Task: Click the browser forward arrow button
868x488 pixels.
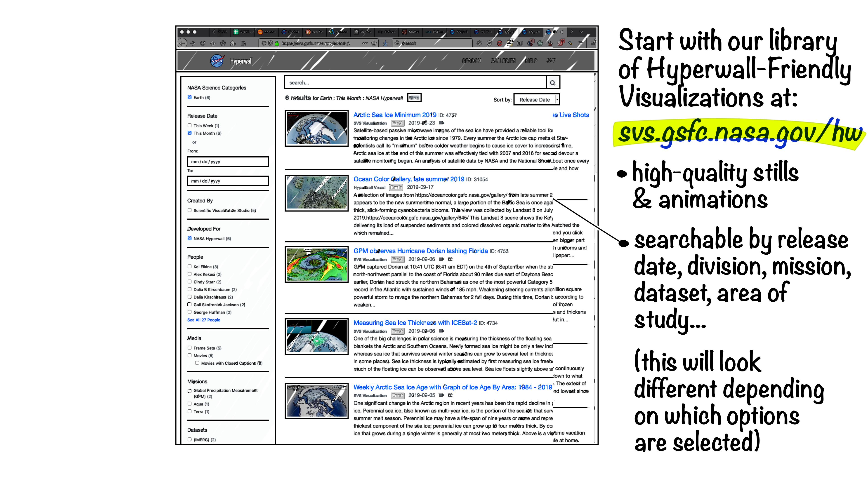Action: point(192,43)
